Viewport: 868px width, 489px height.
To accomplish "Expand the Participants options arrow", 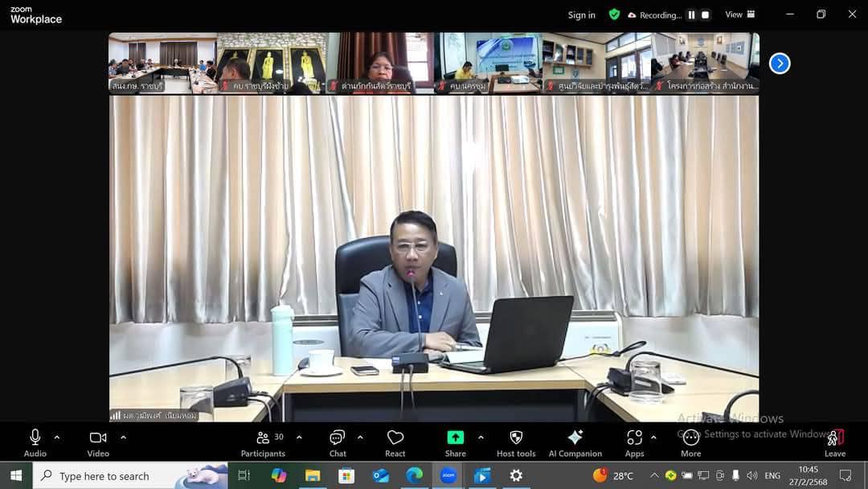I will (299, 438).
